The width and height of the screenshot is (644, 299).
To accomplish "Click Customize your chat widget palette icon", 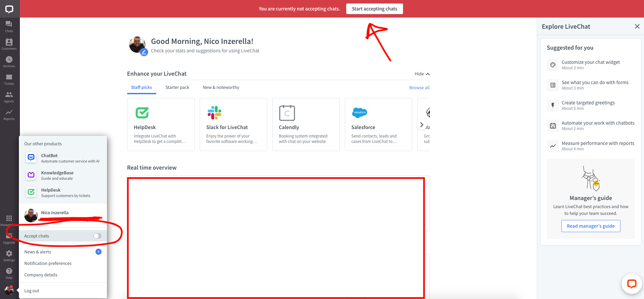I will 553,65.
